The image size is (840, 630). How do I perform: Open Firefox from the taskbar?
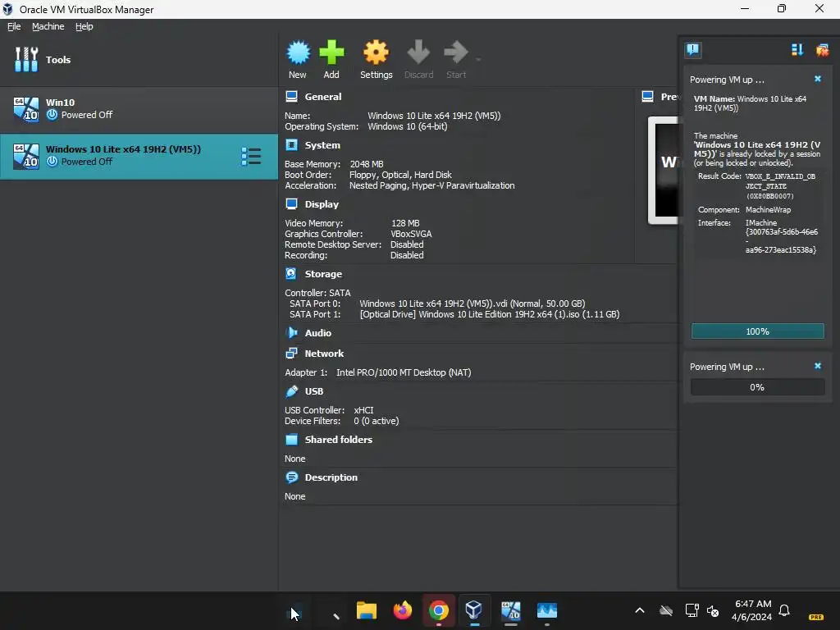point(402,610)
